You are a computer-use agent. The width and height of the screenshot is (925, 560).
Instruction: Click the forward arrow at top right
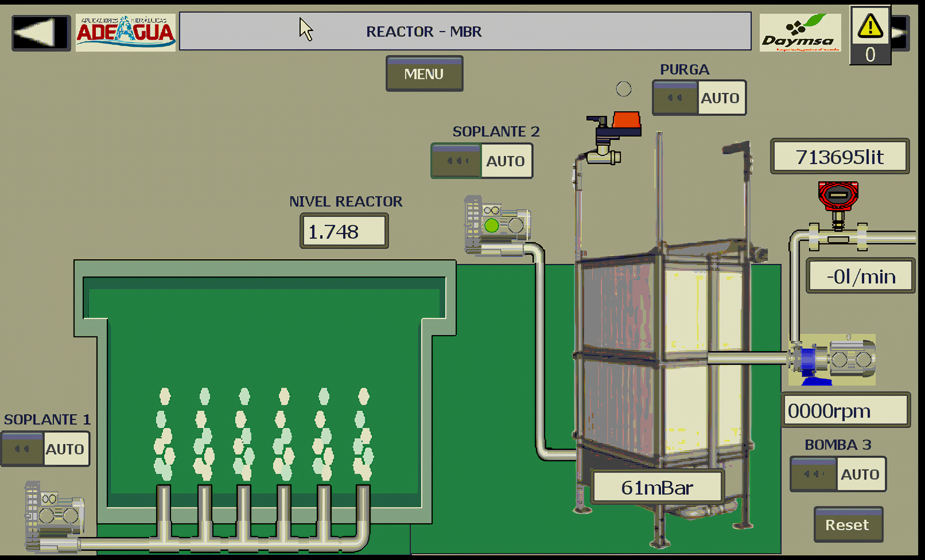pyautogui.click(x=900, y=33)
